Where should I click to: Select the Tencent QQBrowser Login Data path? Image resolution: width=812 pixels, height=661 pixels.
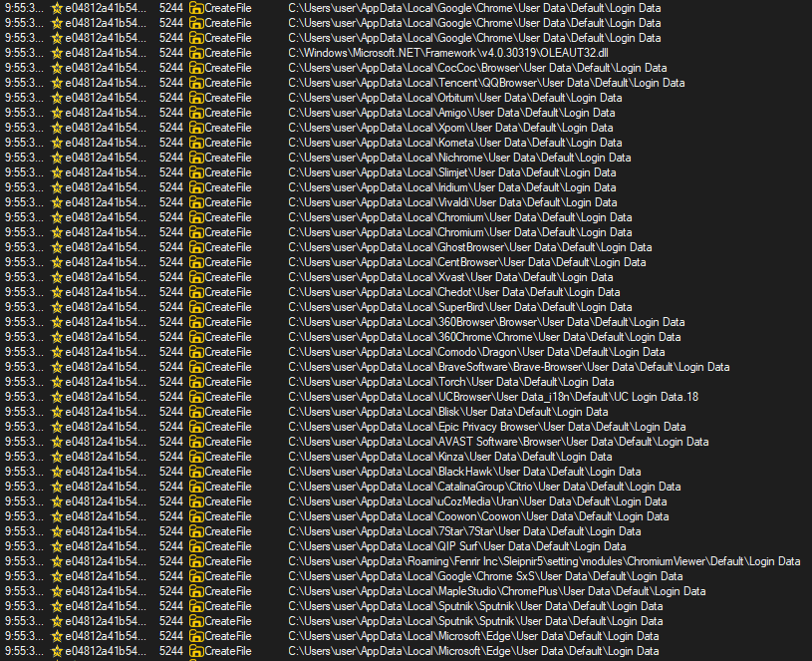tap(486, 83)
